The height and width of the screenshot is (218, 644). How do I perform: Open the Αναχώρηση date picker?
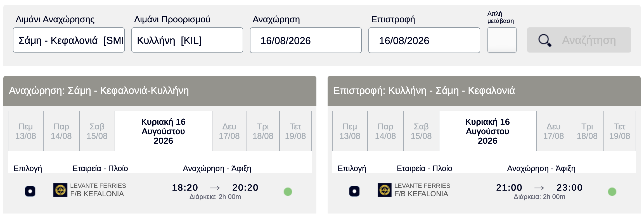(306, 40)
